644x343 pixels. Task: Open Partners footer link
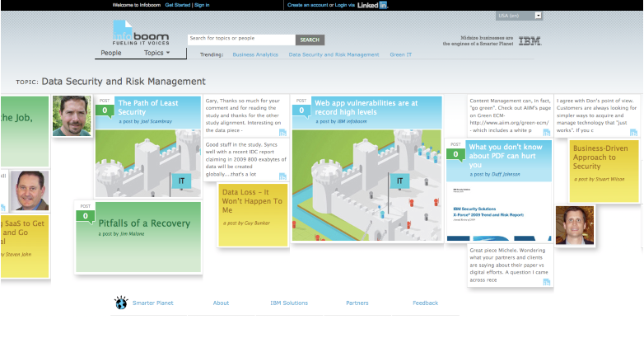coord(357,303)
